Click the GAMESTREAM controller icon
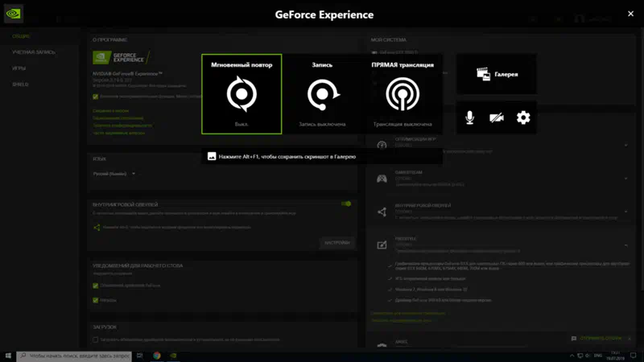 coord(382,179)
